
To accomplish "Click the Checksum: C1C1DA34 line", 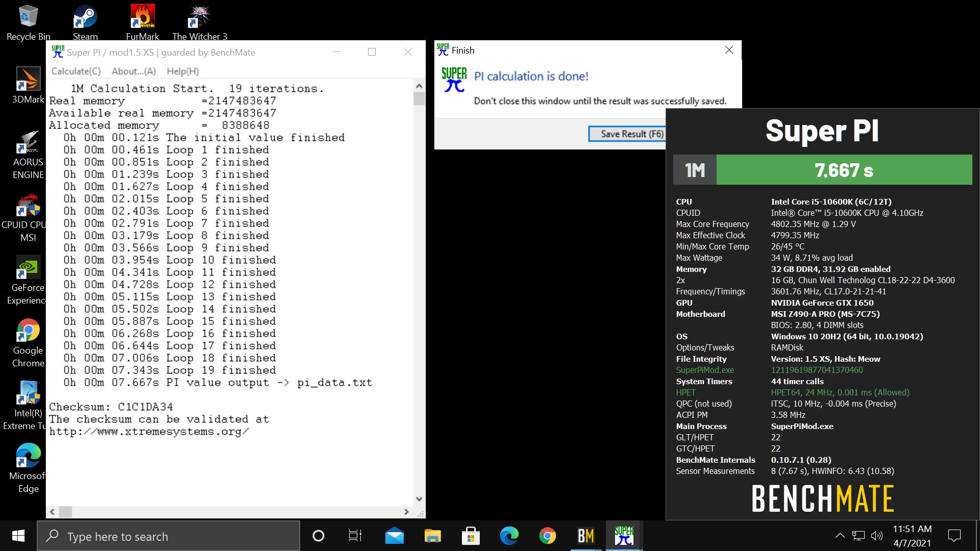I will coord(111,407).
